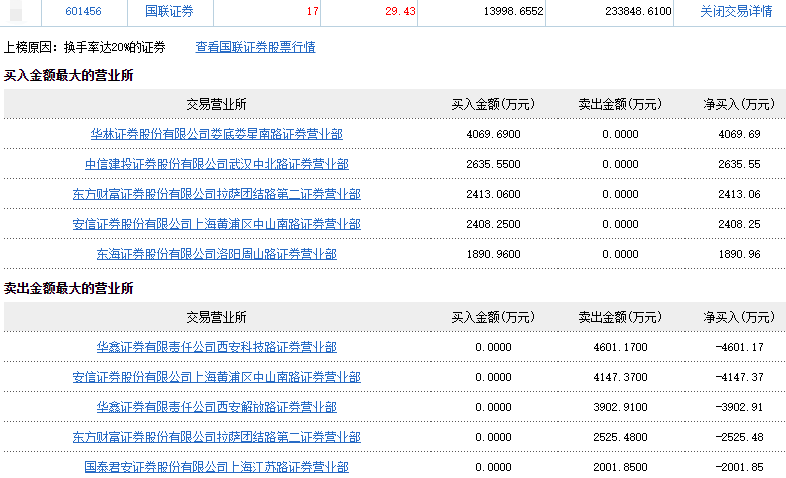Image resolution: width=786 pixels, height=478 pixels.
Task: Visit 东海证券洛阳周山路 branch link
Action: pyautogui.click(x=216, y=254)
